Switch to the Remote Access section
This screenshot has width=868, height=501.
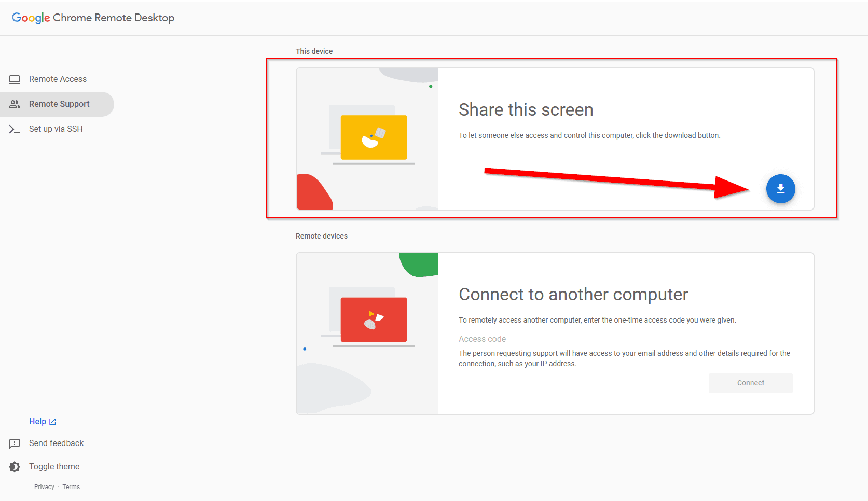point(57,79)
